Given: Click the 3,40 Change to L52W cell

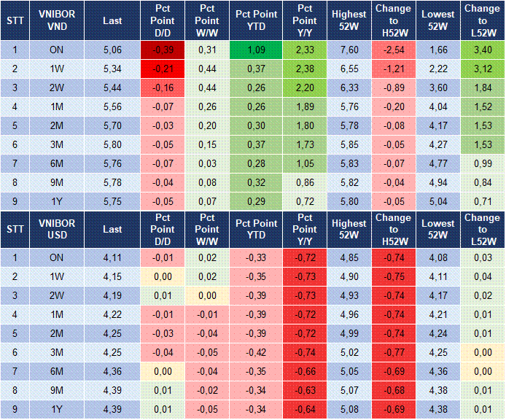Looking at the screenshot, I should pos(482,50).
